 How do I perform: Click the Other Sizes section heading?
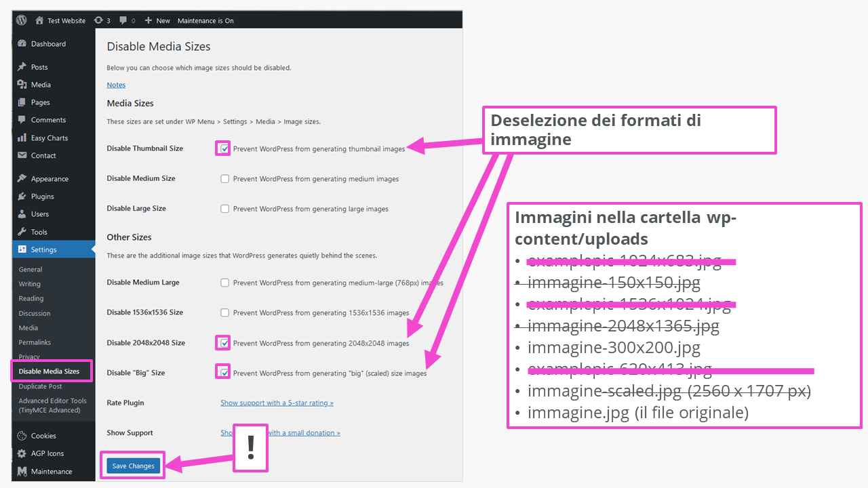click(x=129, y=237)
